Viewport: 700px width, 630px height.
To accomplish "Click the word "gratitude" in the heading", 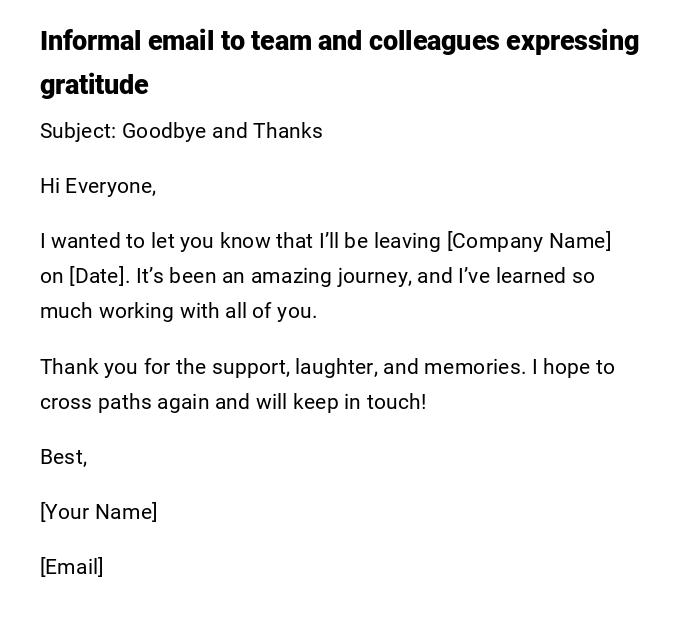I will tap(94, 85).
